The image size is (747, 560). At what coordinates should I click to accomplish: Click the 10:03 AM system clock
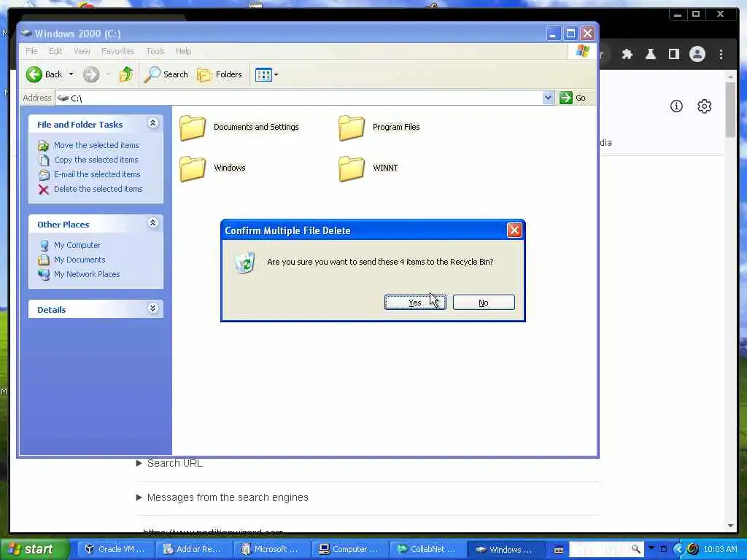click(720, 549)
